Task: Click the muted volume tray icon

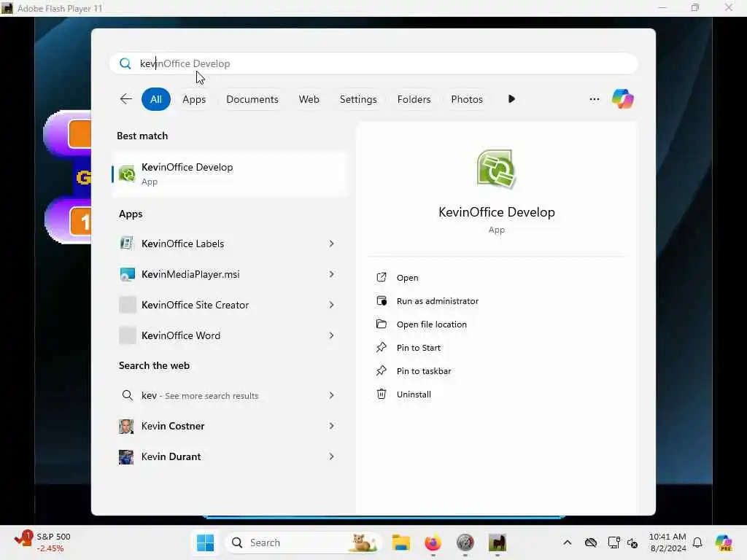Action: pos(632,542)
